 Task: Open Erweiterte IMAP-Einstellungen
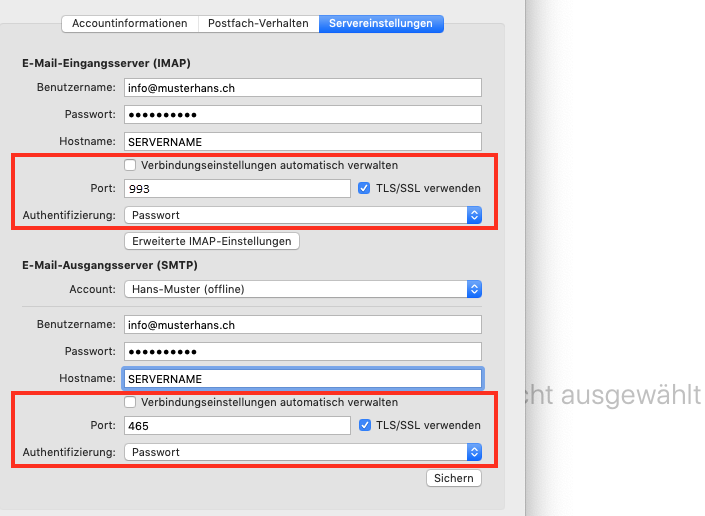coord(211,241)
